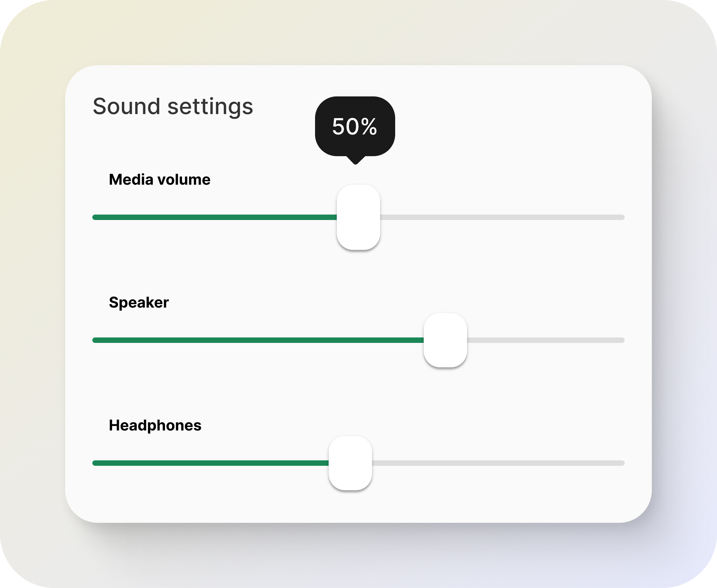
Task: Click the gray unfilled section of Headphones track
Action: pos(497,463)
